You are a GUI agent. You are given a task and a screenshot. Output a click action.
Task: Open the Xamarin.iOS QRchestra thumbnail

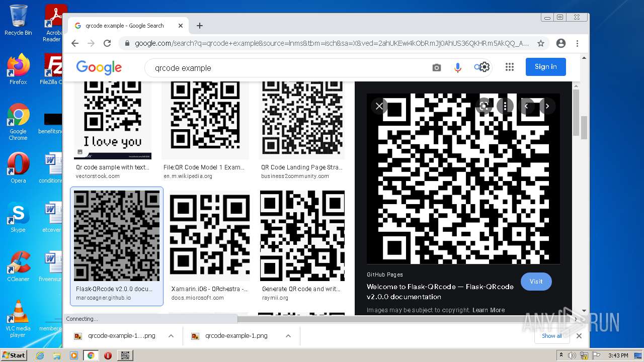pyautogui.click(x=210, y=235)
